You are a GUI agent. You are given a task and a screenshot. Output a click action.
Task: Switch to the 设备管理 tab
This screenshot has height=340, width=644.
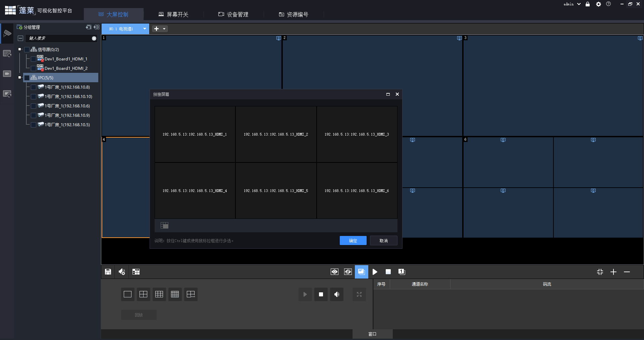(233, 14)
